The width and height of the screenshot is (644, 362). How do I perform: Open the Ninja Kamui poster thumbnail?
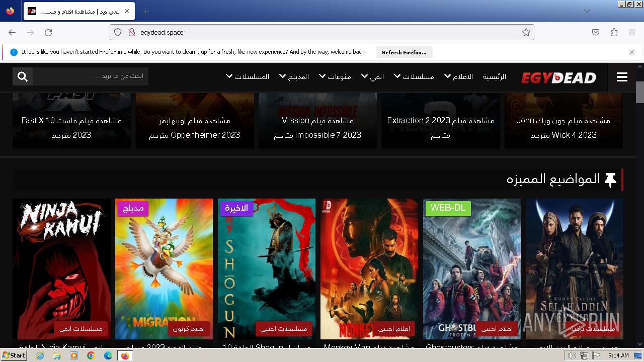click(61, 269)
